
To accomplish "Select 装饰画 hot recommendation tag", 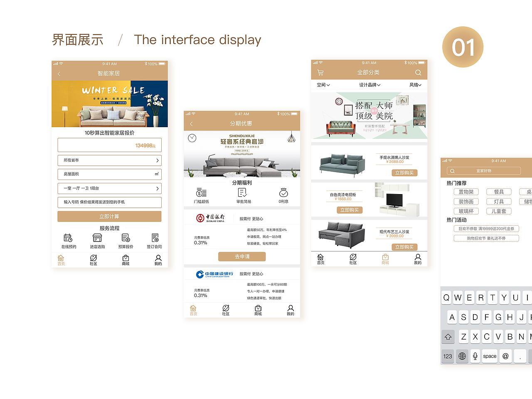I will [466, 202].
